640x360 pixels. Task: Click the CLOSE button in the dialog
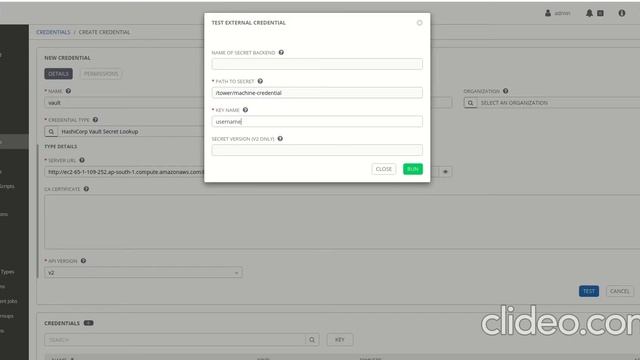[384, 169]
